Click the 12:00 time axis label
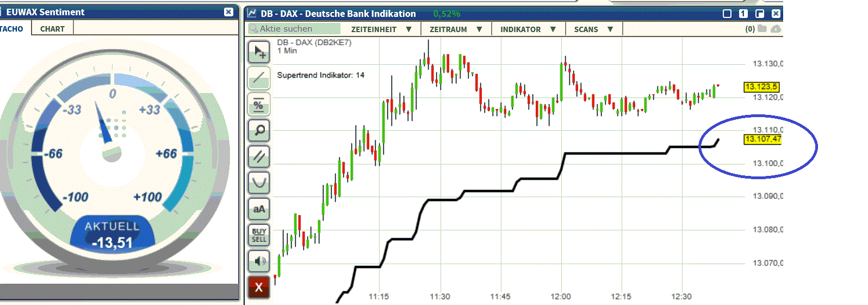 pos(560,296)
